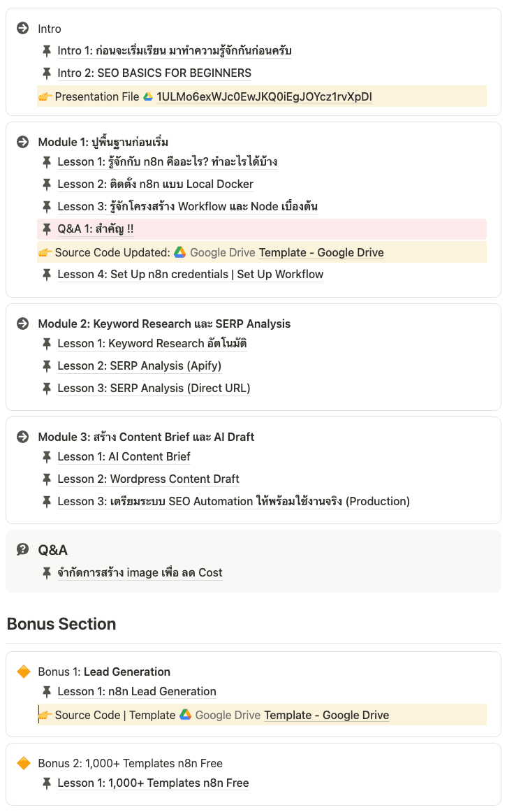Open Lesson 1: n8n Lead Generation
The height and width of the screenshot is (812, 507).
pyautogui.click(x=137, y=691)
